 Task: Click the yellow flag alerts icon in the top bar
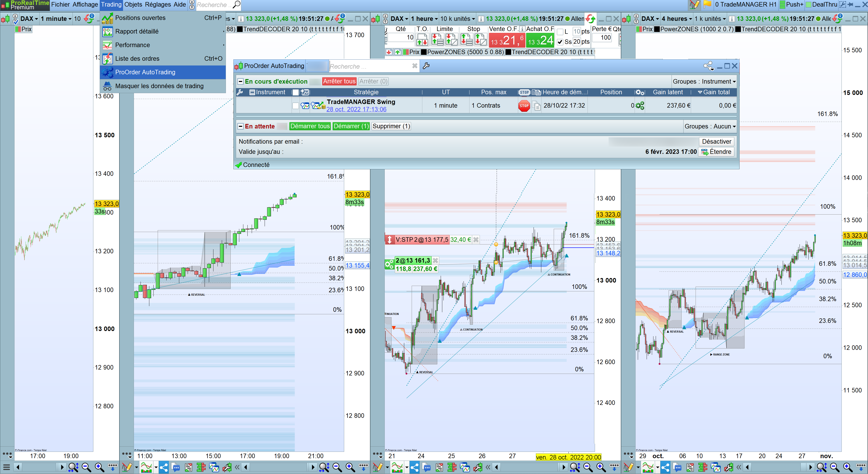(707, 4)
